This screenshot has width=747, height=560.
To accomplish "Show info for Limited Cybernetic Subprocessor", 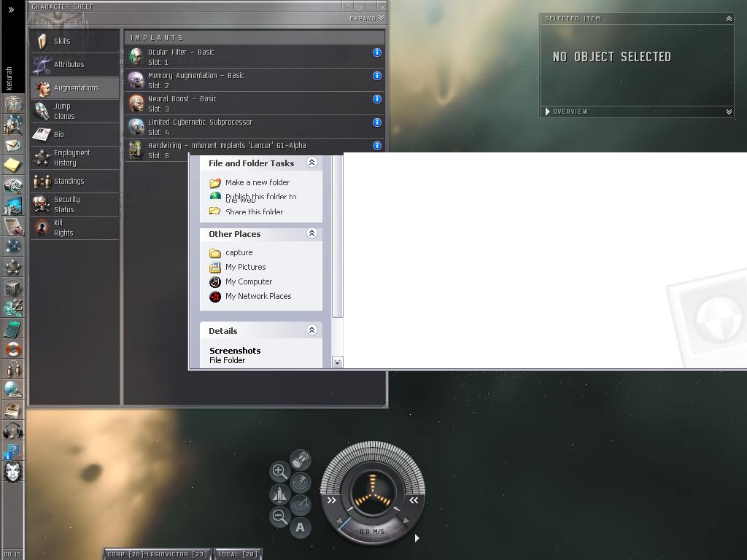I will pos(377,122).
